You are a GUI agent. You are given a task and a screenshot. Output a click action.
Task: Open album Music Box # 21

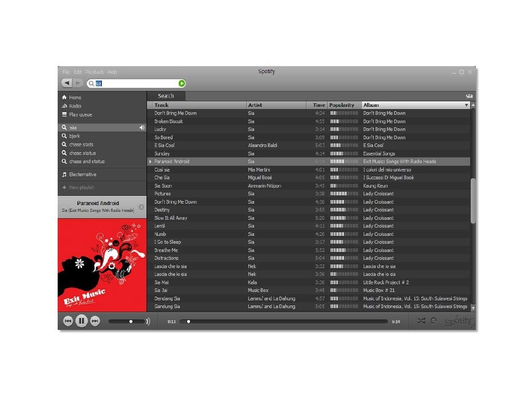[379, 290]
